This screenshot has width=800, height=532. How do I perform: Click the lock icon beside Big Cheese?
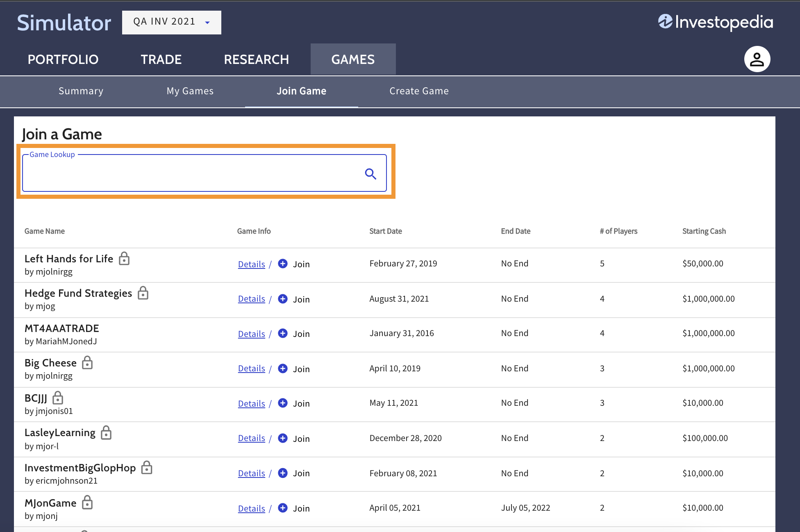tap(87, 363)
